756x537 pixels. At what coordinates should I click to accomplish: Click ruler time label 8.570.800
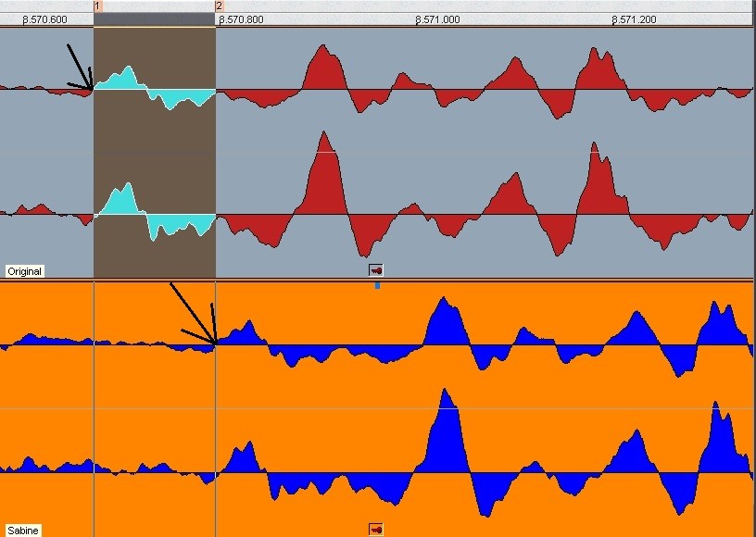pos(241,19)
